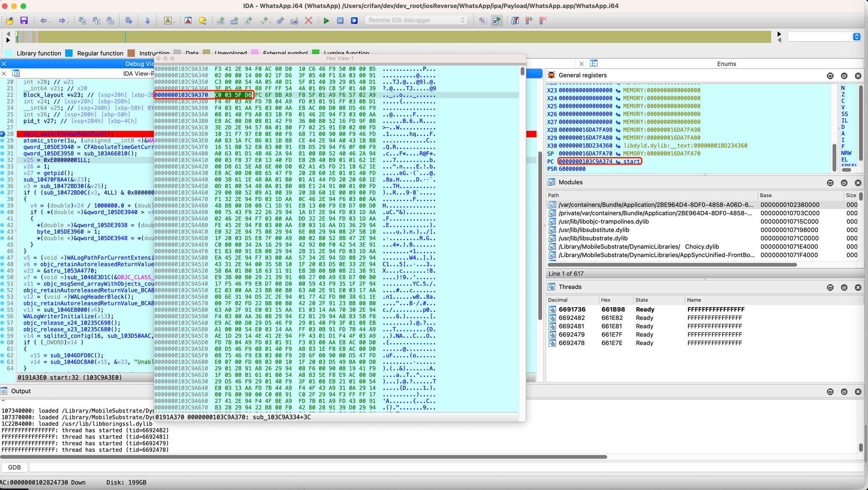
Task: Pause the debugged process
Action: (340, 20)
